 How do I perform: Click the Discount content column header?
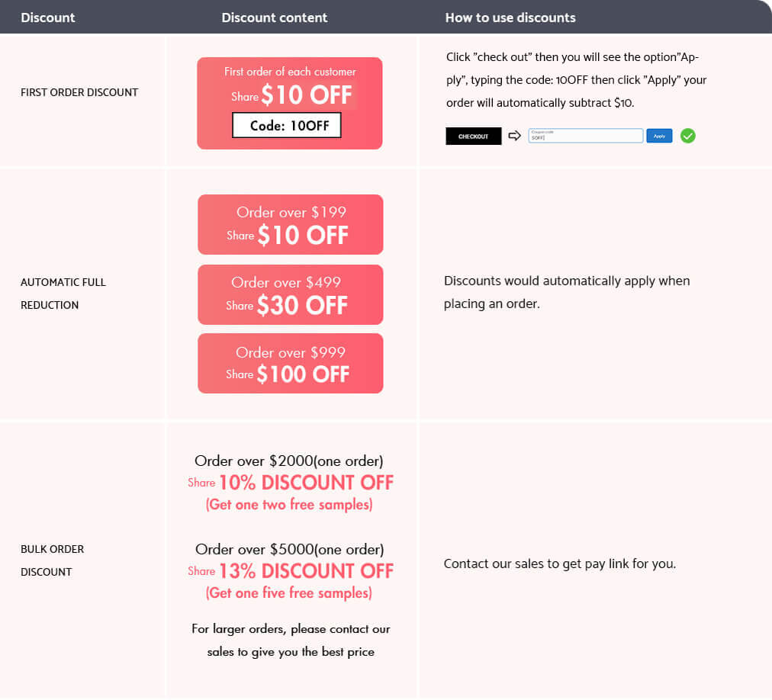[274, 18]
